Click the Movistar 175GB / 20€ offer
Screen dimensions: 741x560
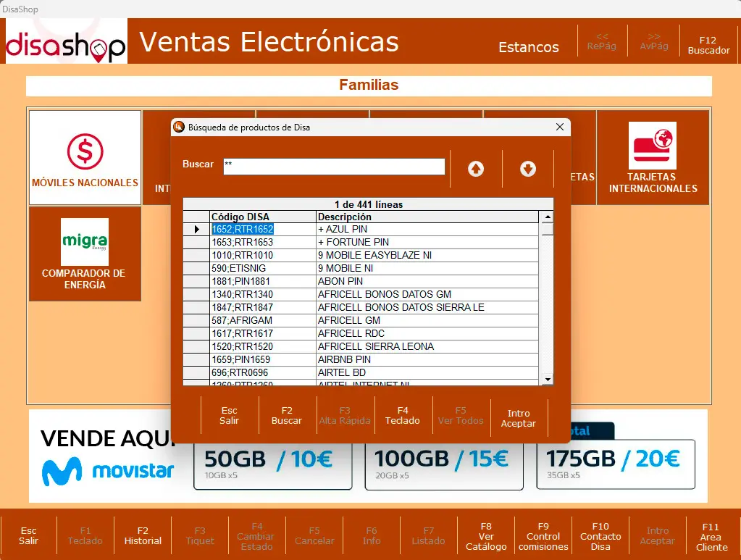pyautogui.click(x=616, y=464)
